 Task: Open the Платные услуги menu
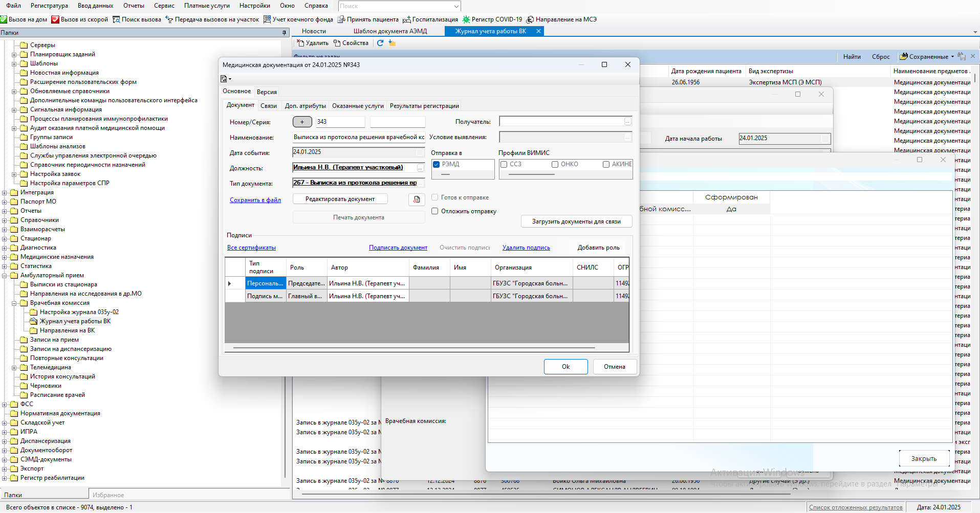click(207, 6)
